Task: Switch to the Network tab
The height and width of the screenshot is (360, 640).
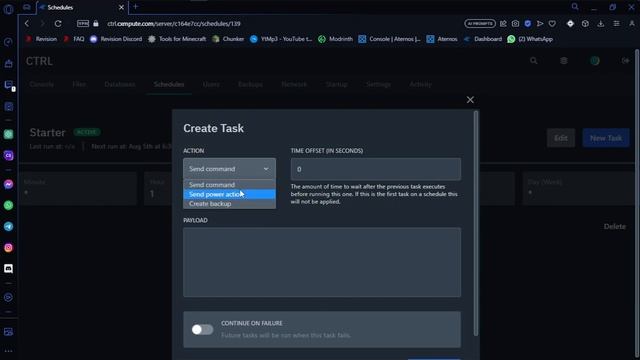Action: click(x=294, y=84)
